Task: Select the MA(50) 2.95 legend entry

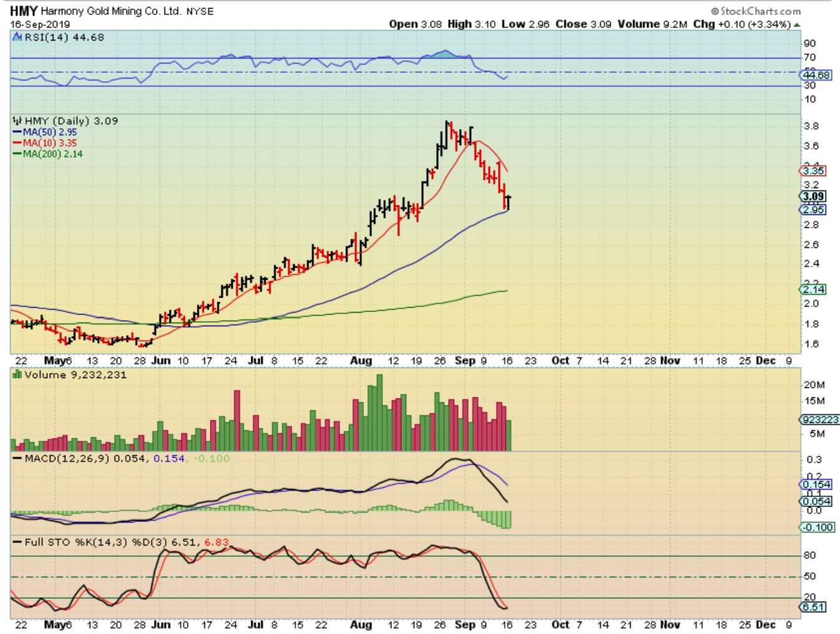Action: (x=45, y=132)
